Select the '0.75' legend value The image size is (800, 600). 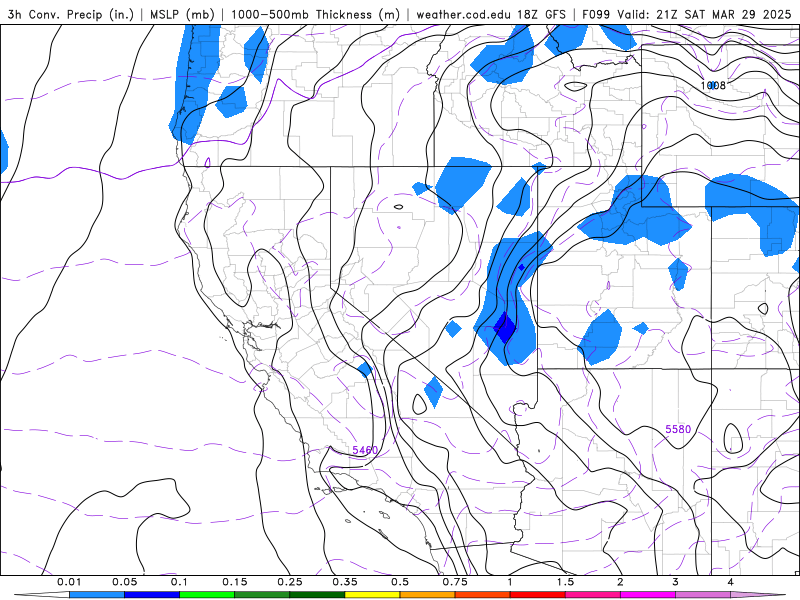[455, 582]
